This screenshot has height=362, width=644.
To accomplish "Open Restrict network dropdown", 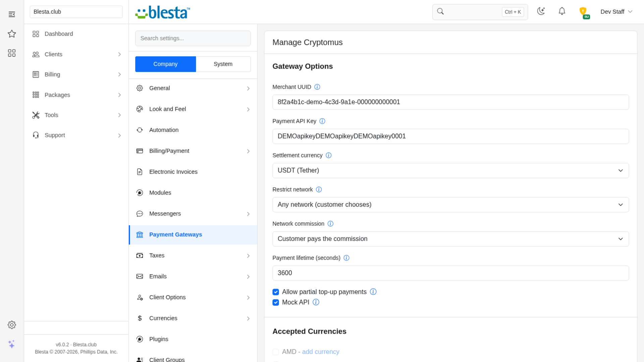I will 450,205.
